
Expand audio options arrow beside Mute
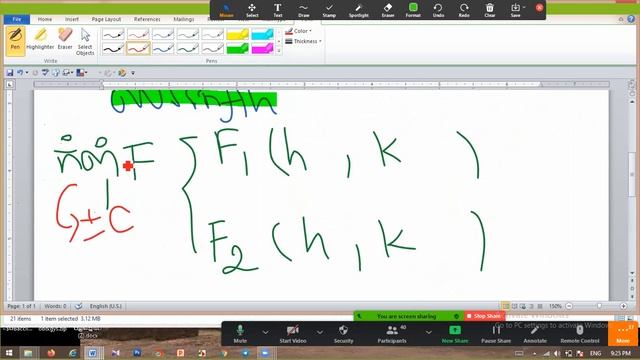click(x=265, y=332)
